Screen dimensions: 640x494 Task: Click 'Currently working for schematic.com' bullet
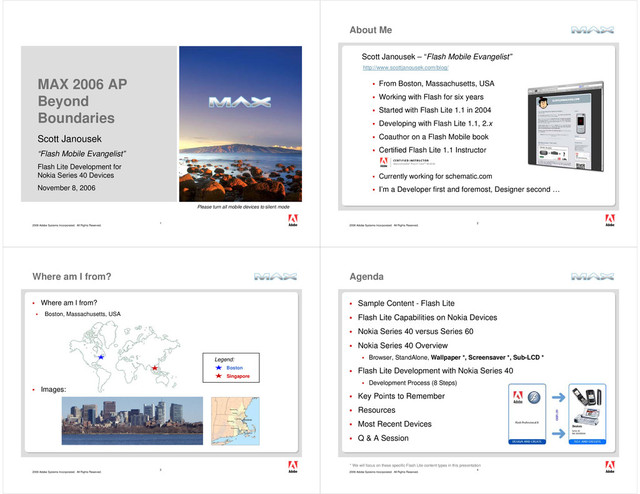[435, 176]
